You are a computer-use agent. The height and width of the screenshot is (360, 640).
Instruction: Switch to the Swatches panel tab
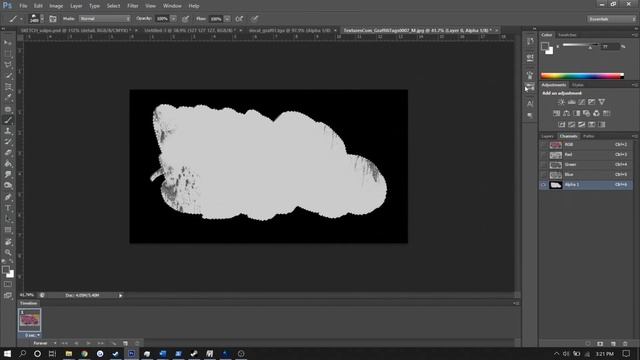[x=567, y=35]
